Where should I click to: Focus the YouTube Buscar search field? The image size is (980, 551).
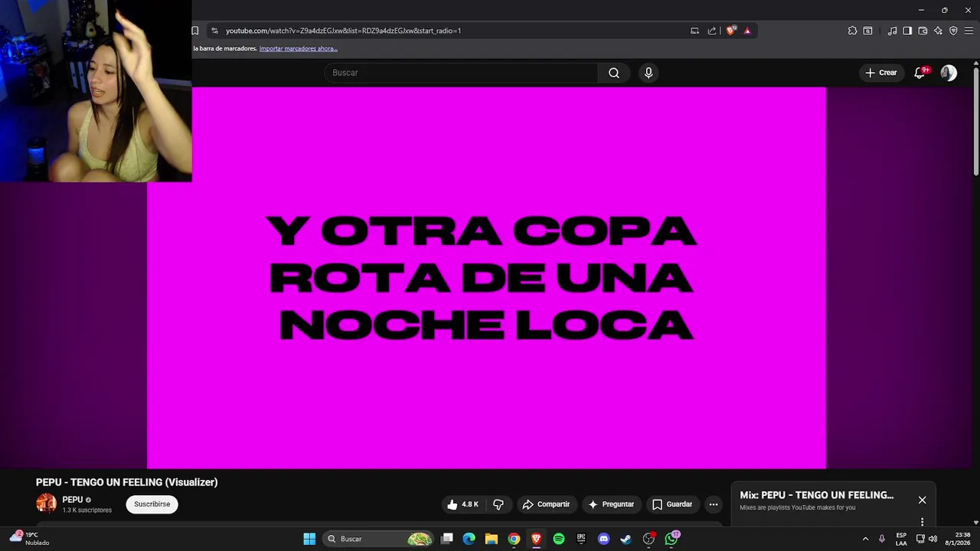(x=462, y=73)
